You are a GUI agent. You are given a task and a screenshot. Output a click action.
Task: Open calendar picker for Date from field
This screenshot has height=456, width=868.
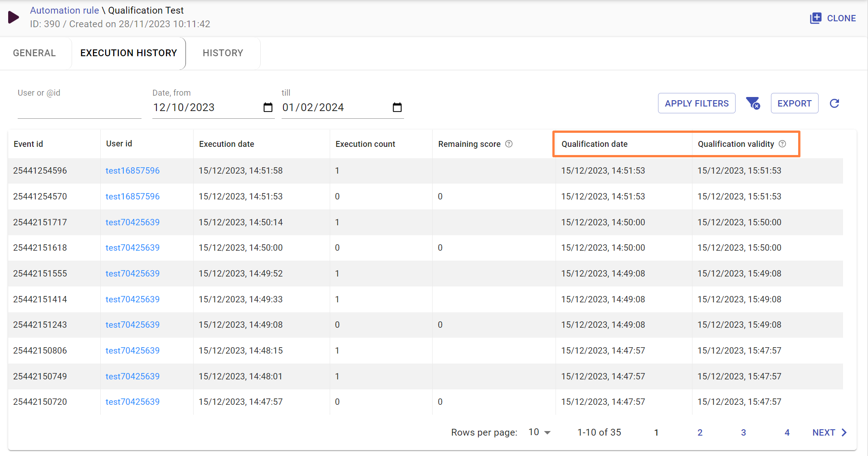pos(268,107)
